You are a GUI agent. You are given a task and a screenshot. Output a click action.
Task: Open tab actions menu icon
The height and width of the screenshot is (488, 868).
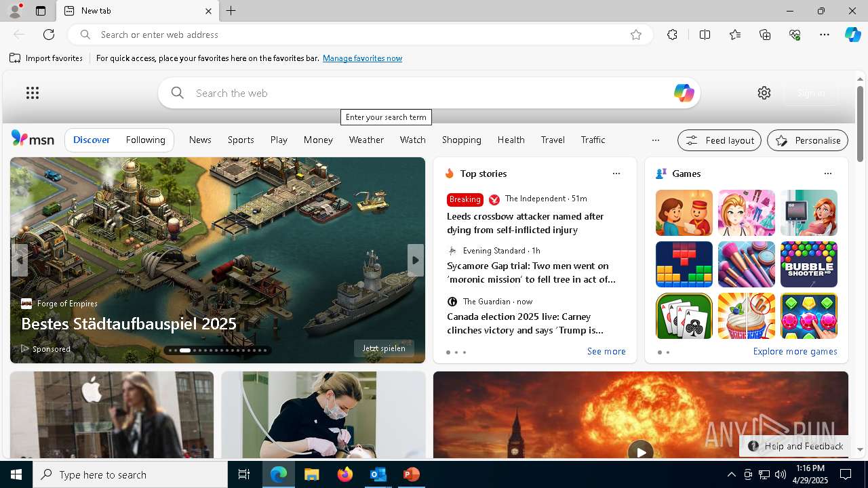click(x=41, y=11)
